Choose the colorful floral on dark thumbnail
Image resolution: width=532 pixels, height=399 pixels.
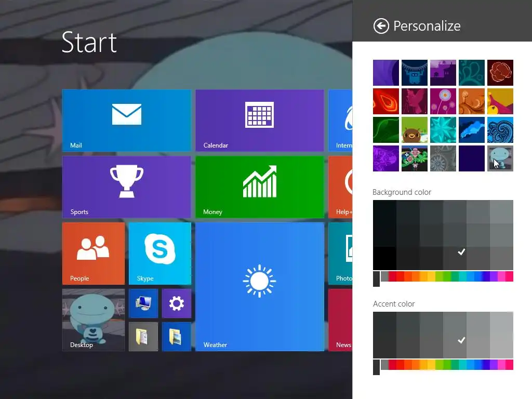[x=414, y=158]
